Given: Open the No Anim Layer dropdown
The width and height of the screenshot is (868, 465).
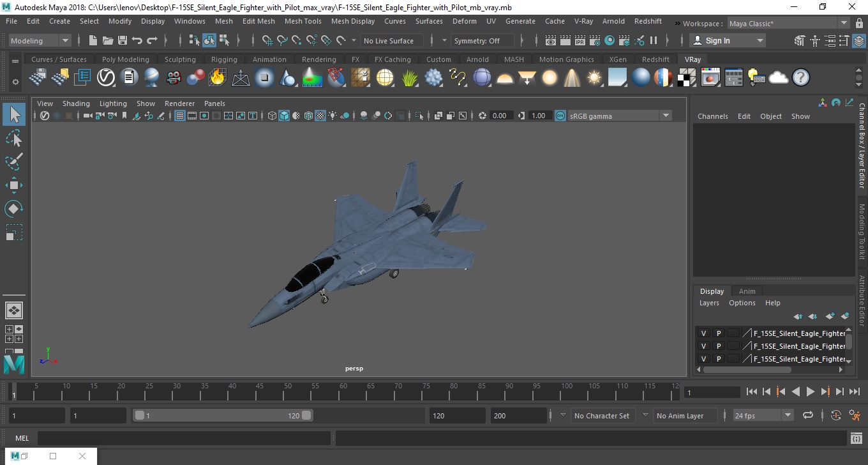Looking at the screenshot, I should click(x=684, y=415).
